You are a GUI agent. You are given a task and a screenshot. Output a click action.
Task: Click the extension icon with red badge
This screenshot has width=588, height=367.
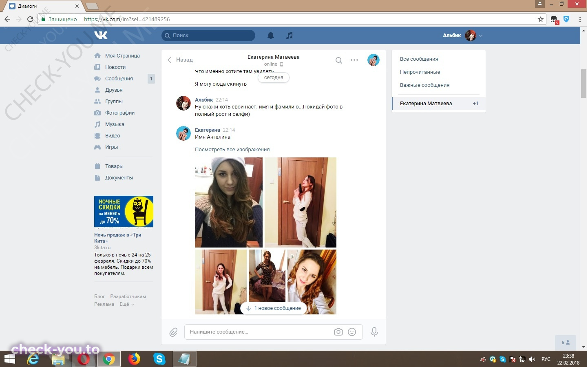coord(554,20)
